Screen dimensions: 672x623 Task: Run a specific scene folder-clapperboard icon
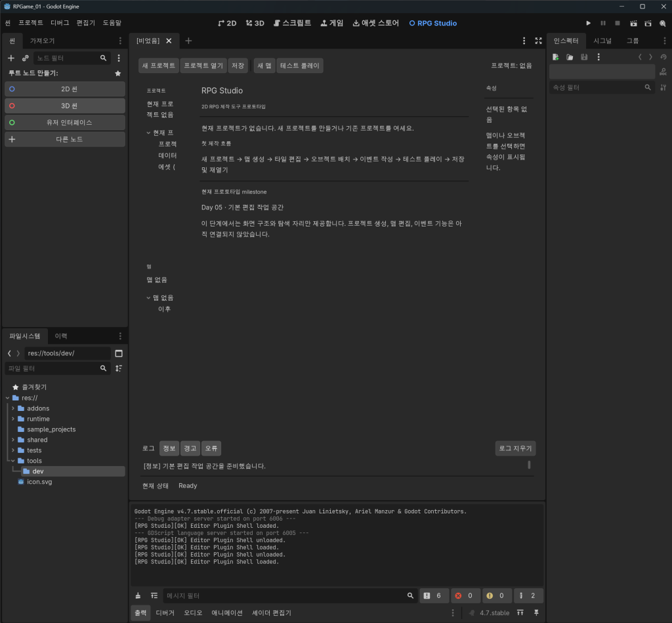click(x=648, y=23)
